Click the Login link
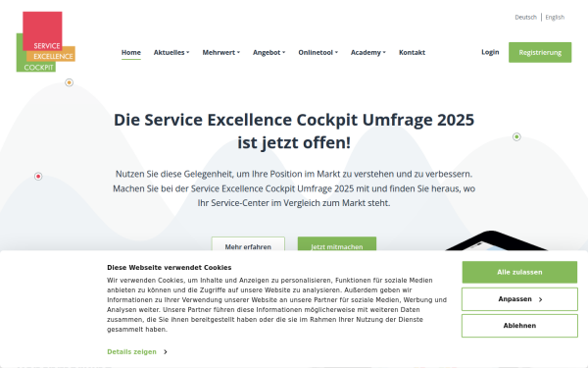Viewport: 588px width, 368px height. pos(490,52)
